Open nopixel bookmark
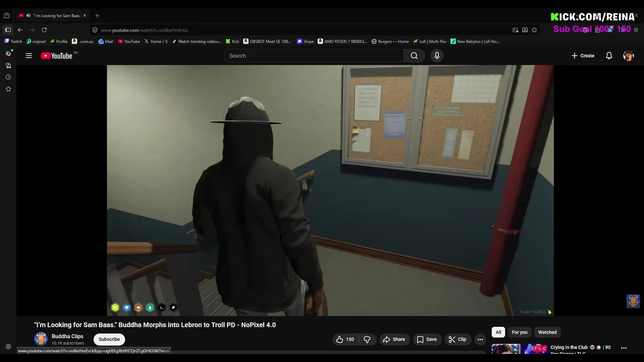 click(x=36, y=42)
